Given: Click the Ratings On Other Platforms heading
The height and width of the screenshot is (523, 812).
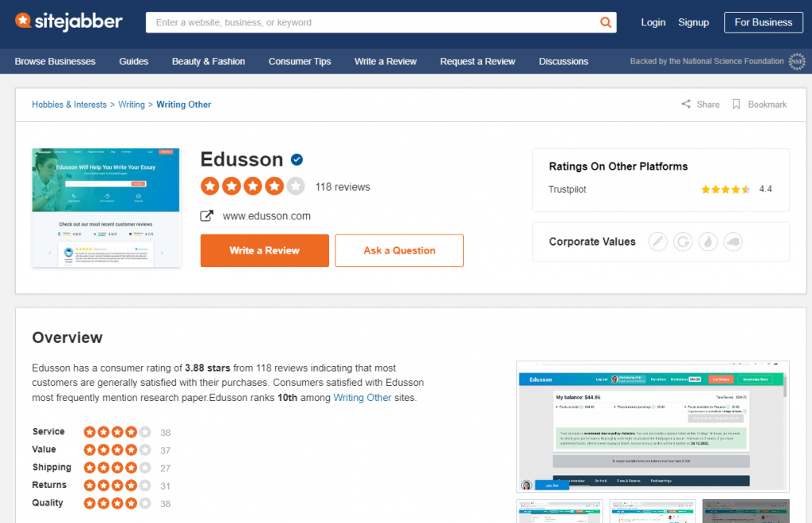Looking at the screenshot, I should tap(619, 166).
